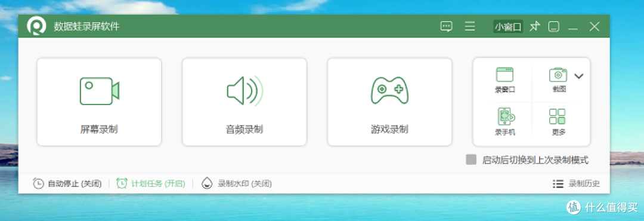Close the 数据蛙录屏软件 window
Image resolution: width=644 pixels, height=221 pixels.
[595, 27]
